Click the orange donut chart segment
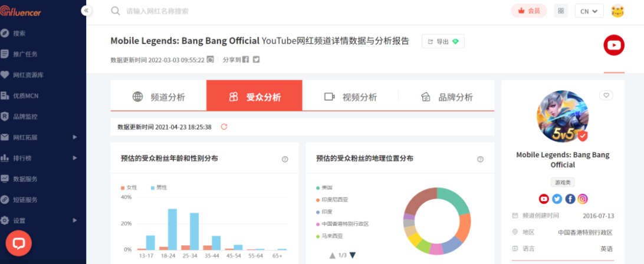This screenshot has width=644, height=264. [x=465, y=227]
